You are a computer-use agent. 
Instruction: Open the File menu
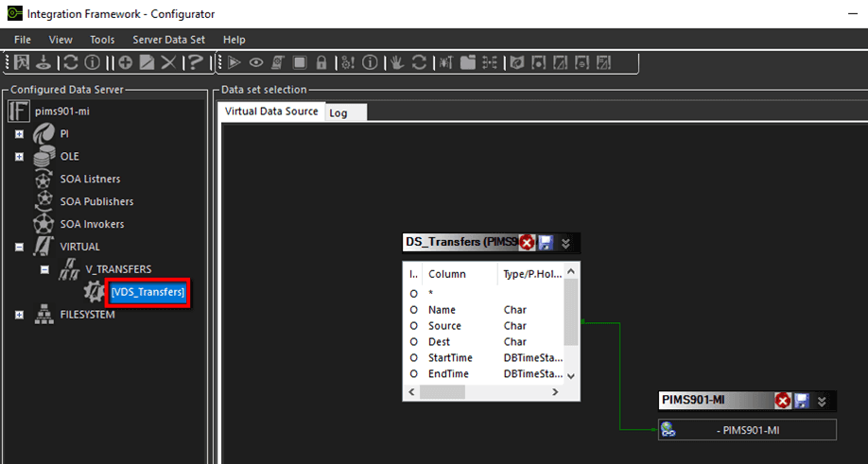pyautogui.click(x=23, y=40)
